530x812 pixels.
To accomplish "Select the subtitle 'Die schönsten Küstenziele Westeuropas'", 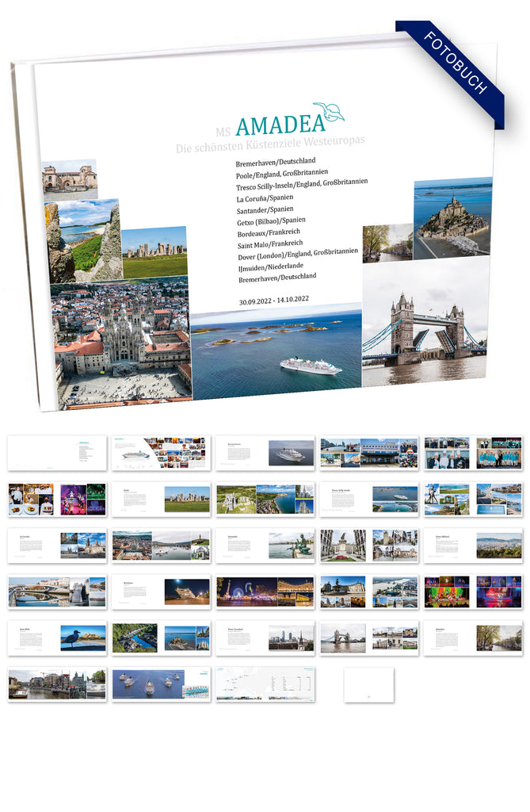I will (x=270, y=144).
